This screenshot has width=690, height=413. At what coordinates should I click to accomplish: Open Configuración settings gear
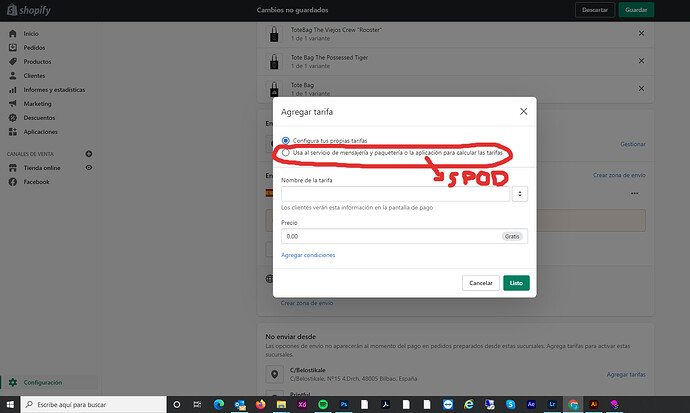tap(13, 383)
